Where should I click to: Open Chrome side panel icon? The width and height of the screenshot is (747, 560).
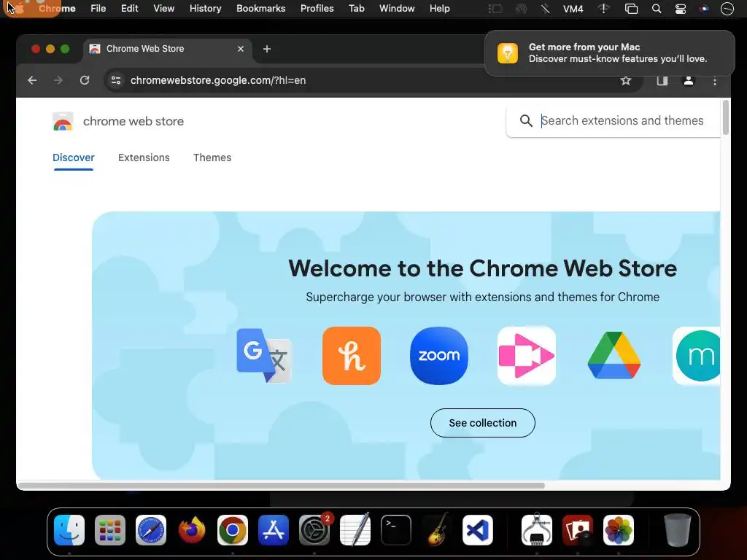662,80
